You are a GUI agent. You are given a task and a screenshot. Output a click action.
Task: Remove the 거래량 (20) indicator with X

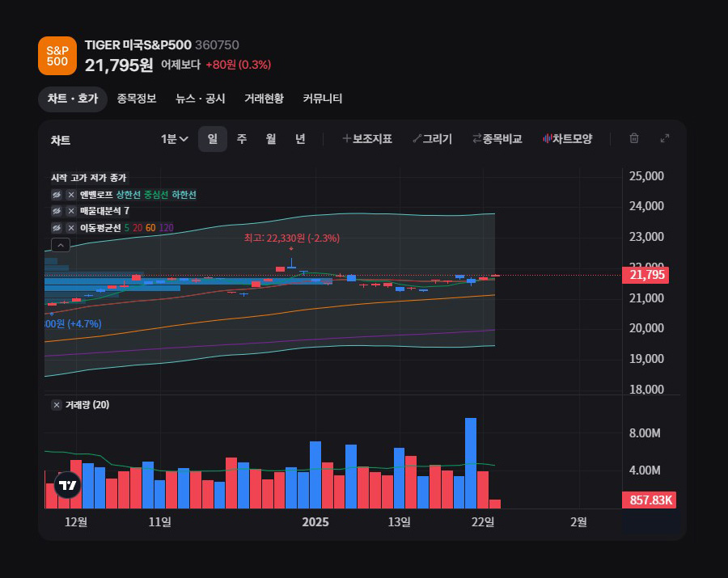click(56, 405)
